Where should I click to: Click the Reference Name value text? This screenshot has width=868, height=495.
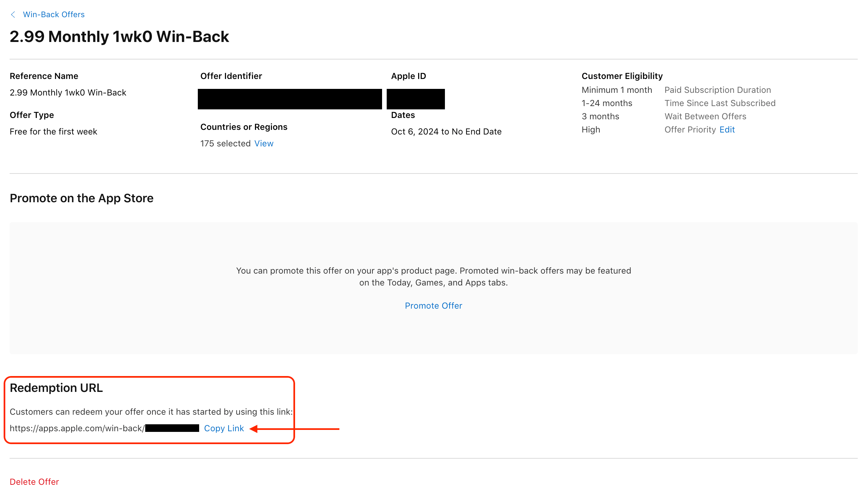(68, 92)
